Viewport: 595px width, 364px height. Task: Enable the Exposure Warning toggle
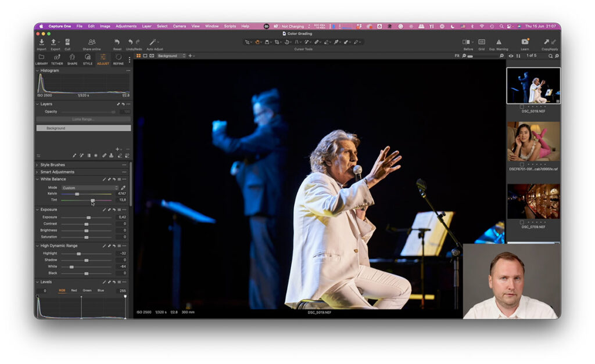point(499,42)
